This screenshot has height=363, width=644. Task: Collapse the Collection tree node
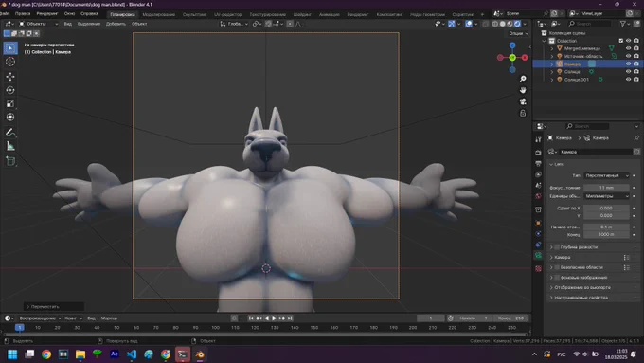pyautogui.click(x=545, y=41)
